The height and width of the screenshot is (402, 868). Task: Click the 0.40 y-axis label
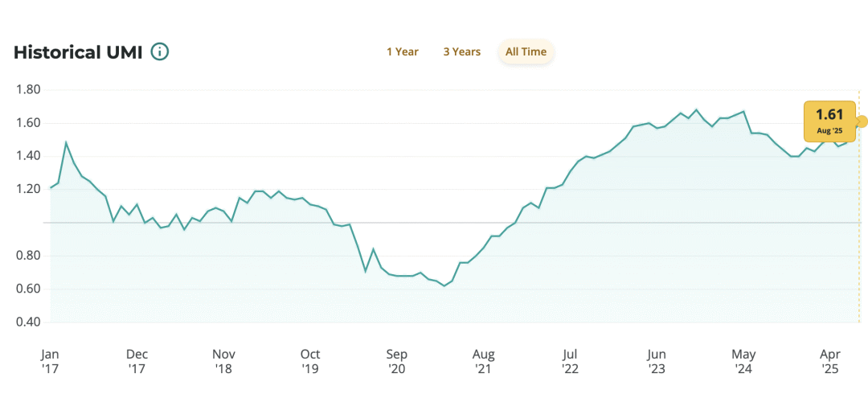[x=28, y=322]
